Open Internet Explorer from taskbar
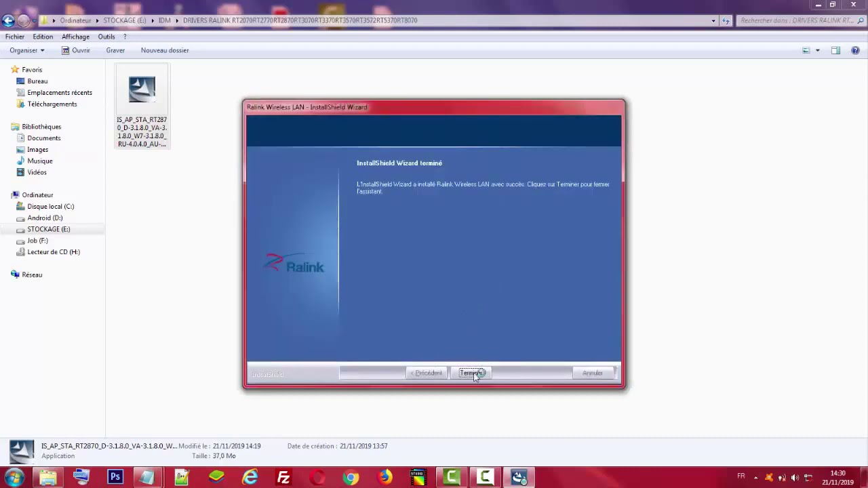Screen dimensions: 868x488 click(250, 477)
